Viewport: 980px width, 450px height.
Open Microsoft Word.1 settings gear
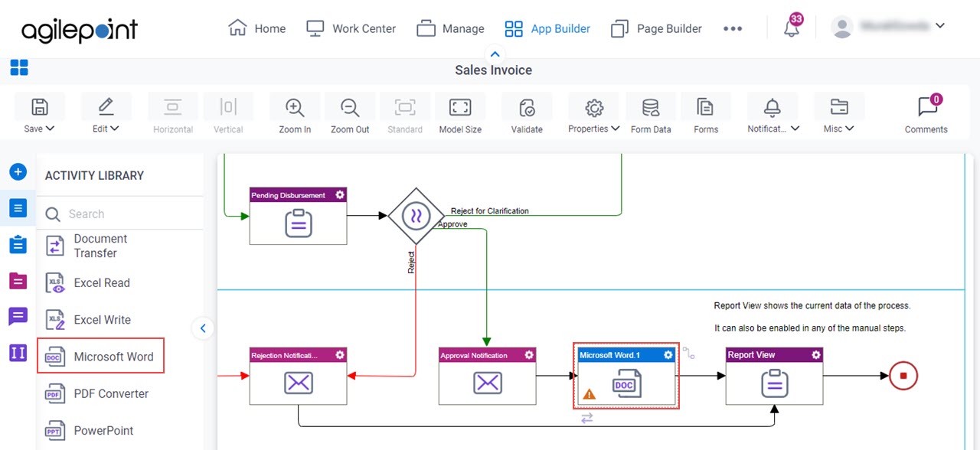[x=668, y=355]
